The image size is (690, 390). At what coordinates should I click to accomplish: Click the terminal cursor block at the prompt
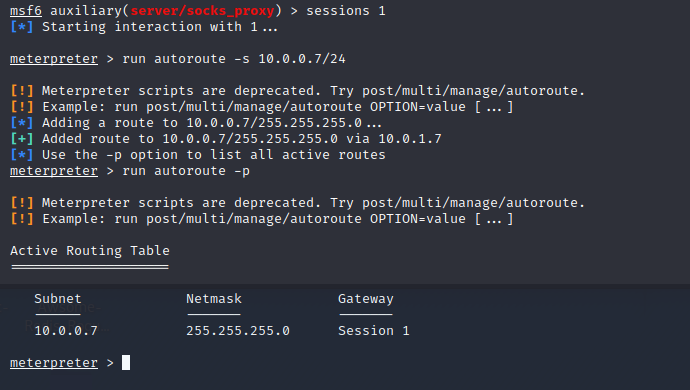(126, 363)
